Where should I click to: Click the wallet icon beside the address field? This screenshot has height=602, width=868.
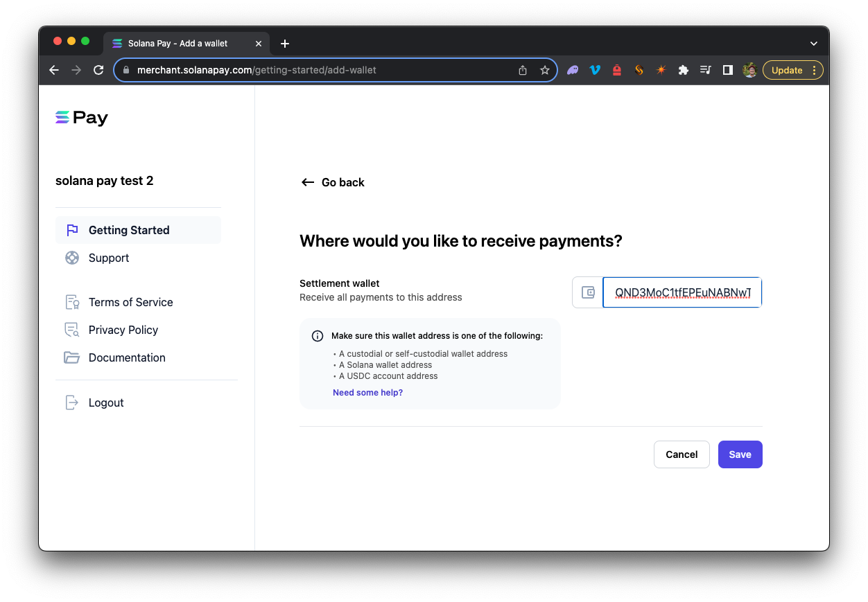click(588, 292)
